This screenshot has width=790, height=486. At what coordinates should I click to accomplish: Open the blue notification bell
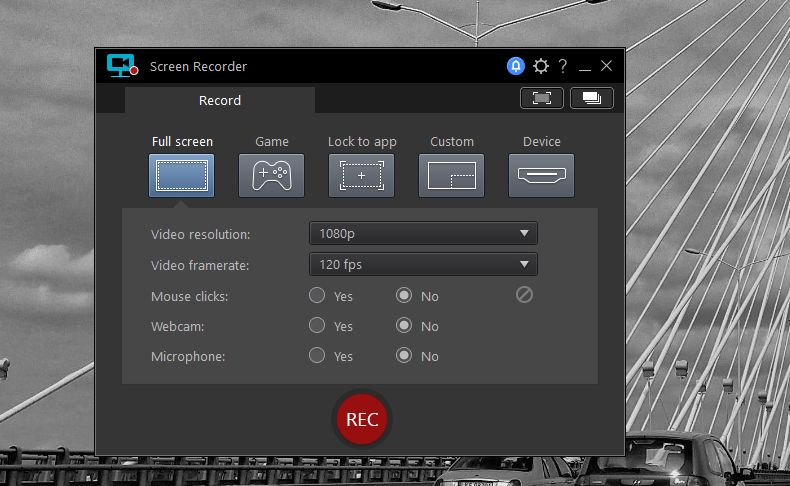515,66
